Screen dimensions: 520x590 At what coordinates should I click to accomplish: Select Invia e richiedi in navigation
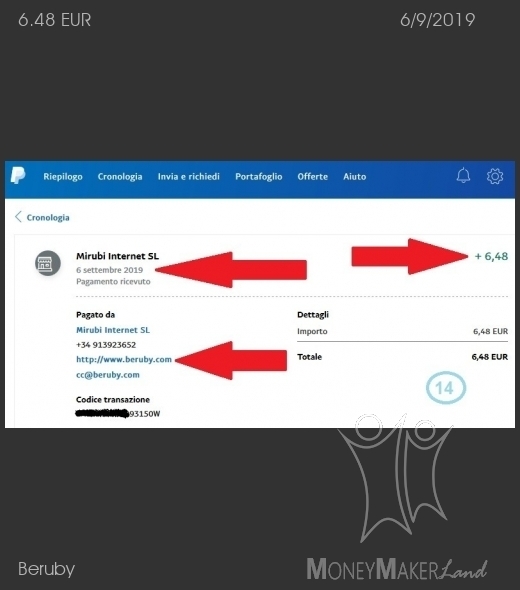(189, 176)
